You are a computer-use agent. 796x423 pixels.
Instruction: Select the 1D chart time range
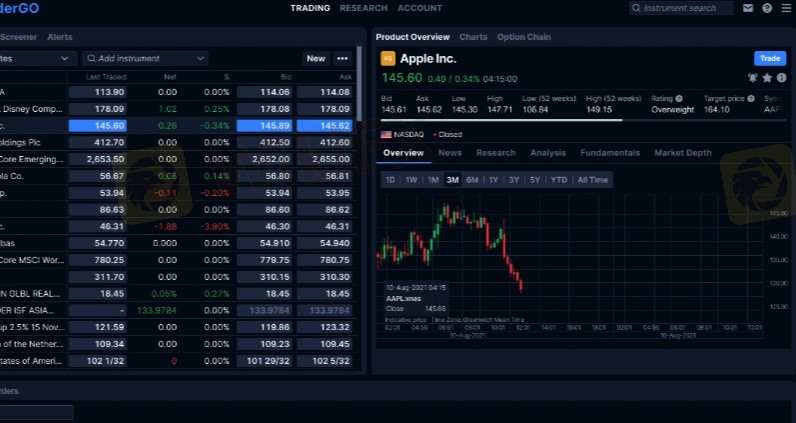(x=391, y=180)
